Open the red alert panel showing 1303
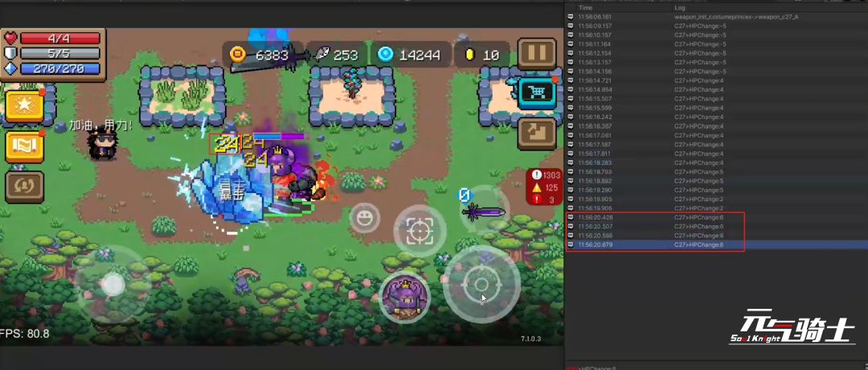868x370 pixels. click(545, 187)
